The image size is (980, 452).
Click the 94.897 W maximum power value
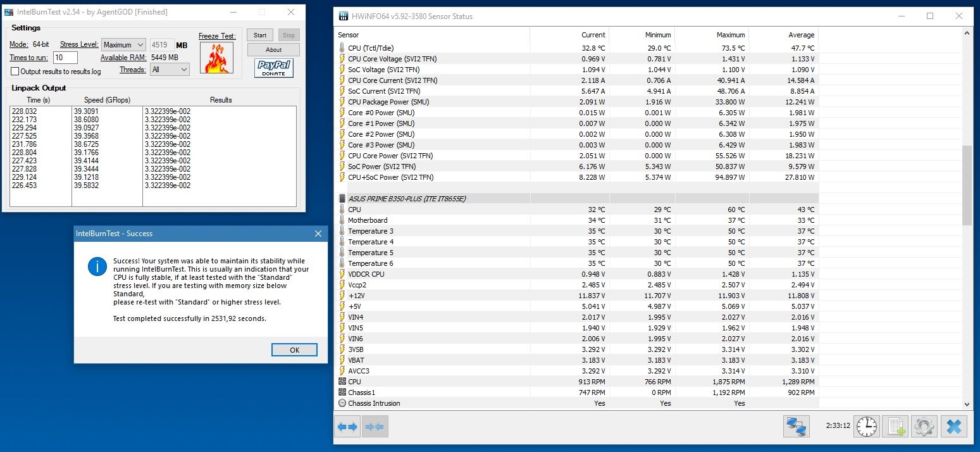[729, 177]
